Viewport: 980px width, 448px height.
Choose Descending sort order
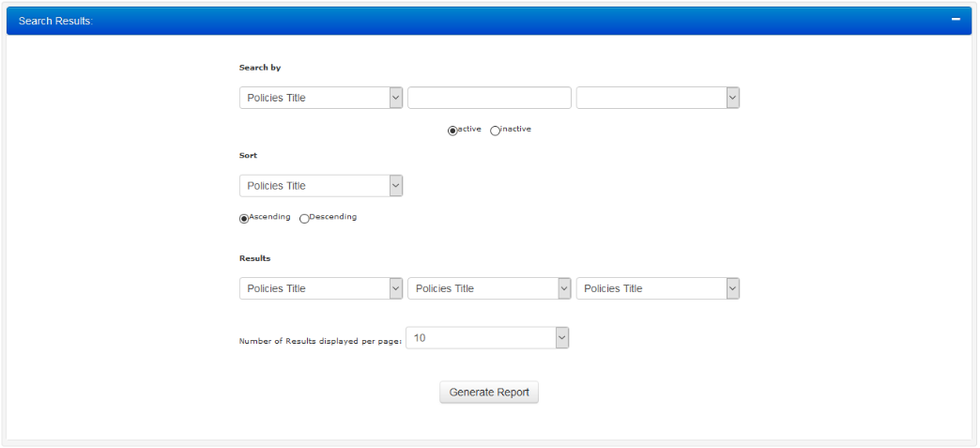(x=304, y=219)
